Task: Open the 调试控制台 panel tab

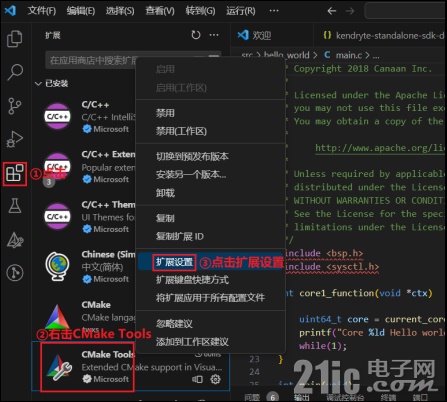Action: pyautogui.click(x=345, y=397)
